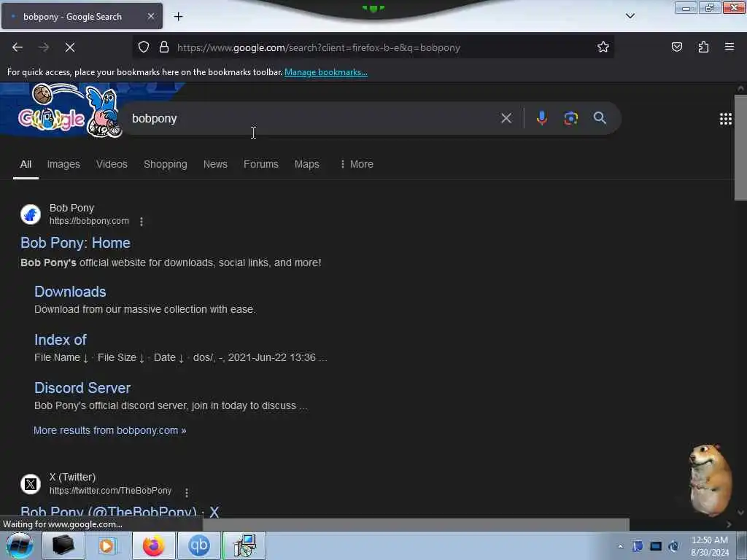Open the extensions puzzle icon
Screen dimensions: 747x560
(703, 47)
